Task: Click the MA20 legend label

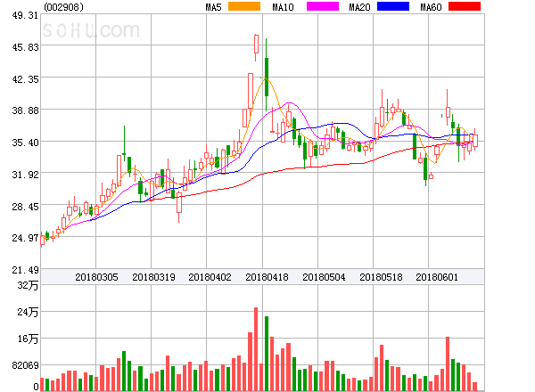Action: 359,7
